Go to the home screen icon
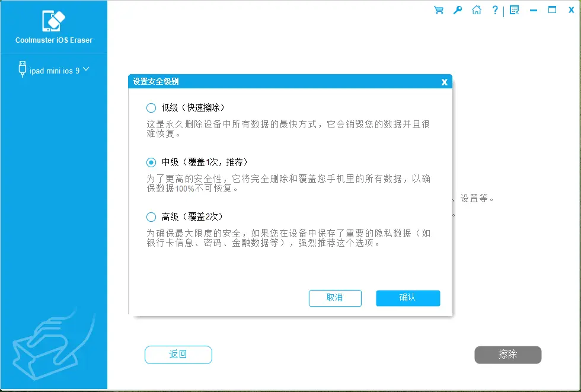 point(476,10)
